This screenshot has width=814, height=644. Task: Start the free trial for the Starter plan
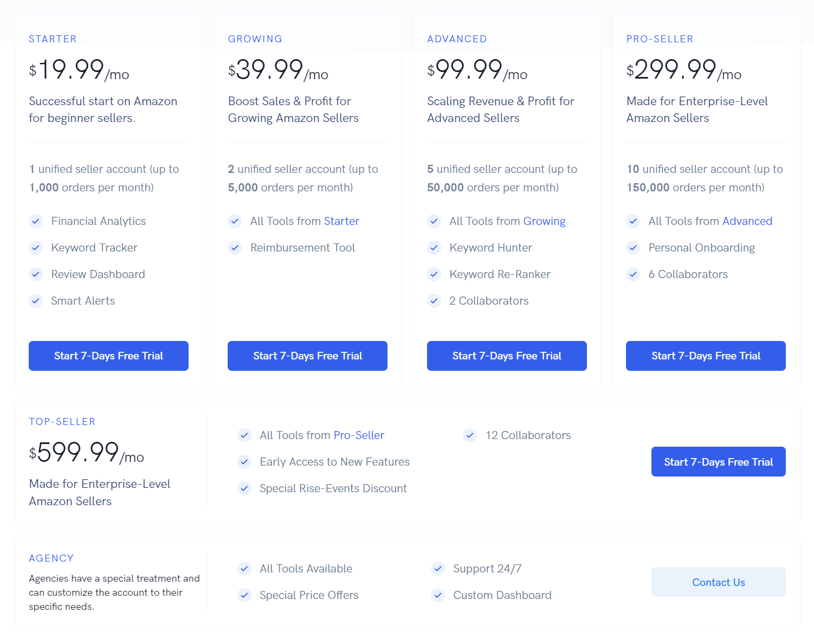108,356
